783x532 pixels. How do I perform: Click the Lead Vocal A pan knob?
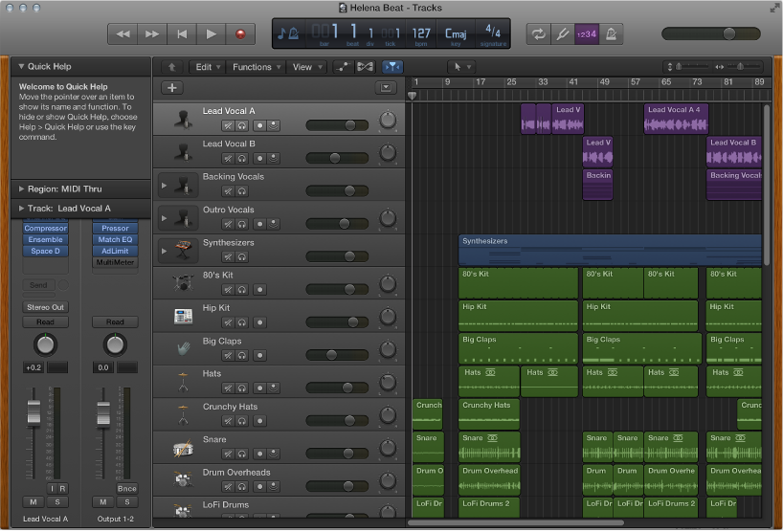point(388,121)
